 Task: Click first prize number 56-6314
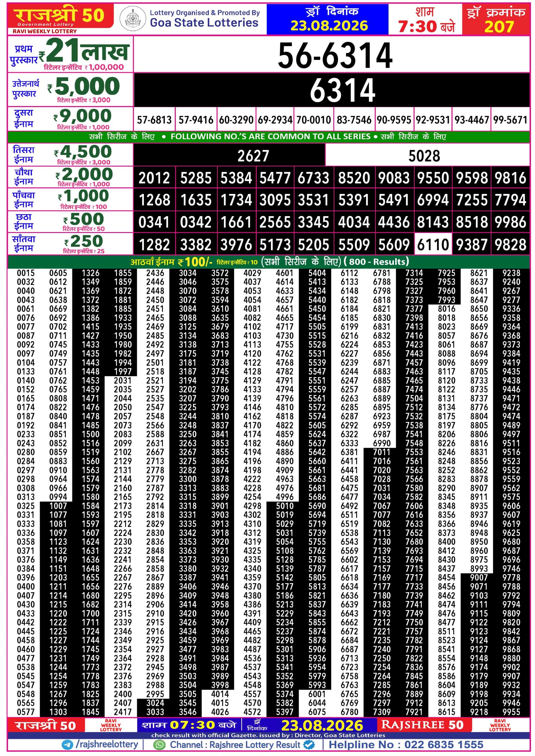click(x=335, y=55)
